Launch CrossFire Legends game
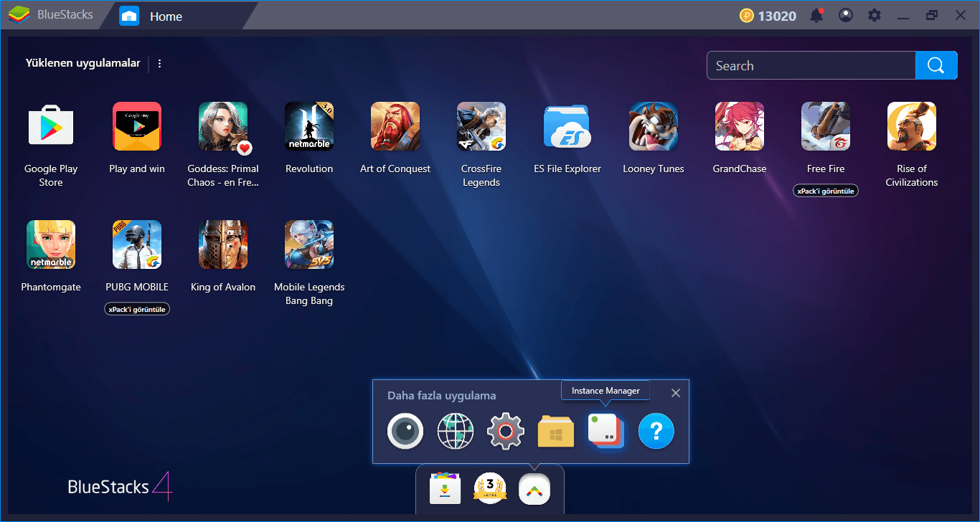980x522 pixels. point(481,126)
